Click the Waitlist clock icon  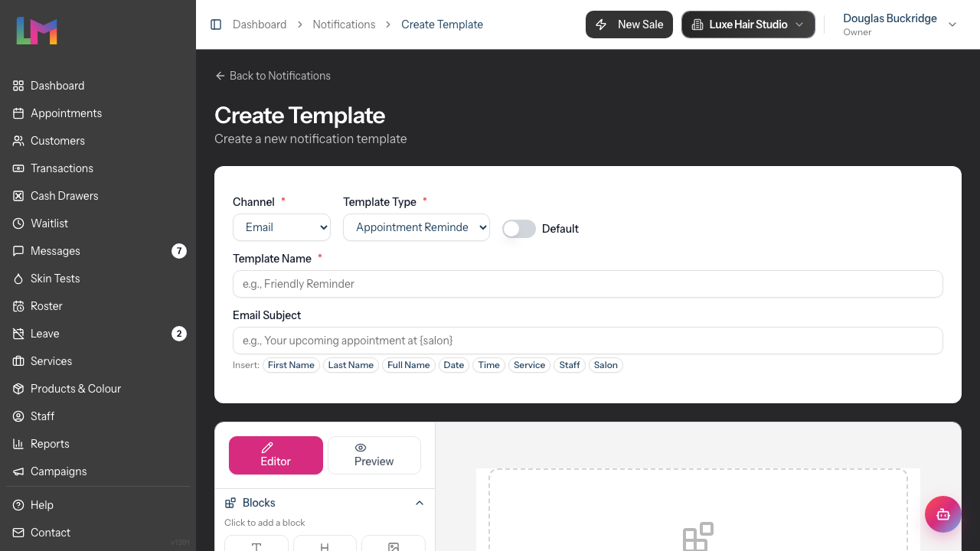coord(18,223)
